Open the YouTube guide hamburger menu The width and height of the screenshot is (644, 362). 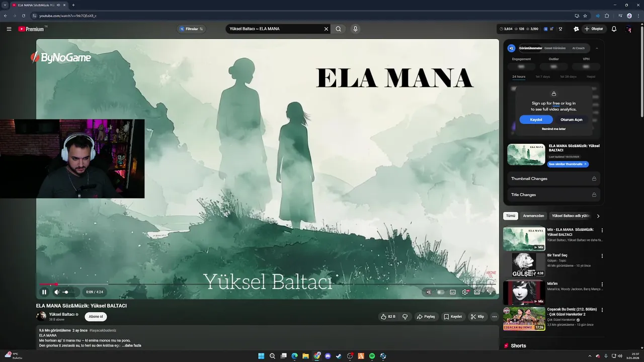9,29
